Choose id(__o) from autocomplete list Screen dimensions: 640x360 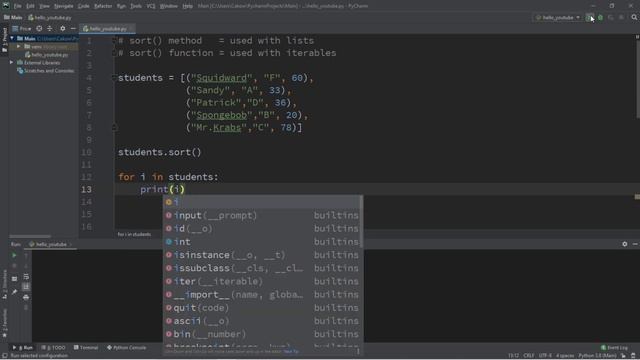(262, 229)
